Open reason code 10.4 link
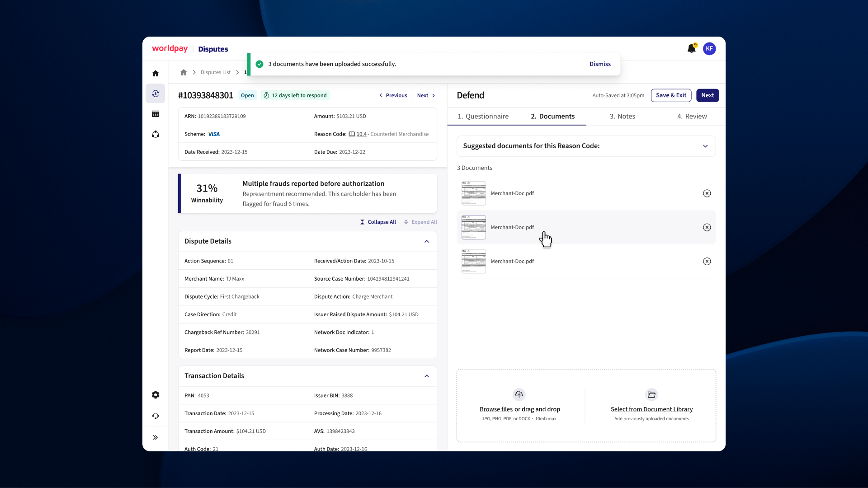Viewport: 868px width, 488px height. click(x=361, y=134)
